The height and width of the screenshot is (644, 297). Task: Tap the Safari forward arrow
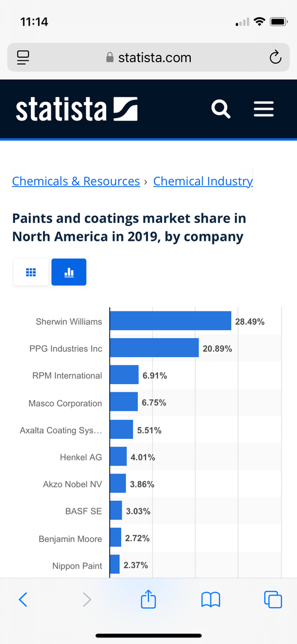pos(86,600)
